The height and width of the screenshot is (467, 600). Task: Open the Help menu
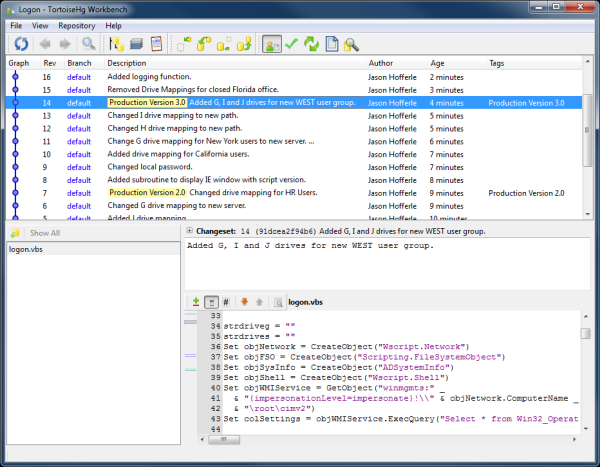(x=113, y=26)
